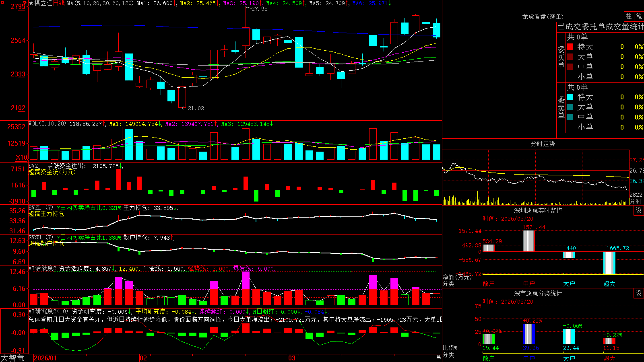This screenshot has width=644, height=362.
Task: Open 设 settings for 深圳超赢实时监控
Action: (639, 210)
